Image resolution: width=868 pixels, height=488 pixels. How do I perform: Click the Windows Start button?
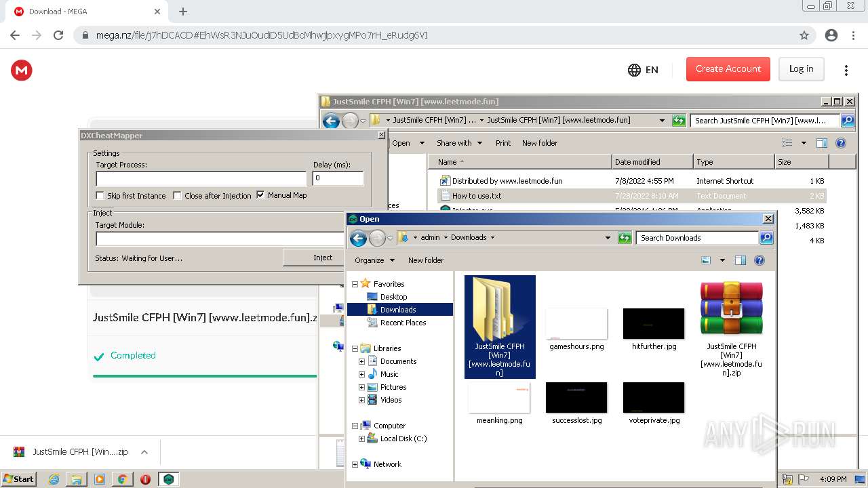click(x=18, y=479)
